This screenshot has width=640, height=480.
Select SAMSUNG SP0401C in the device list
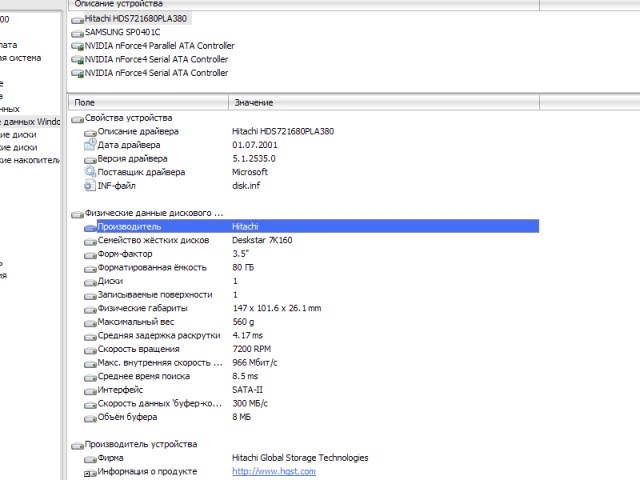click(x=122, y=32)
